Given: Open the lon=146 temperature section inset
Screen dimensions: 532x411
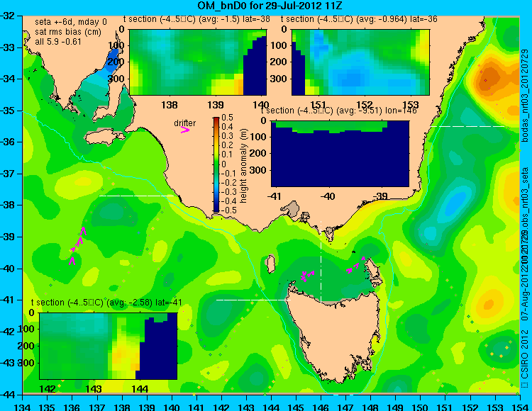Looking at the screenshot, I should [340, 154].
